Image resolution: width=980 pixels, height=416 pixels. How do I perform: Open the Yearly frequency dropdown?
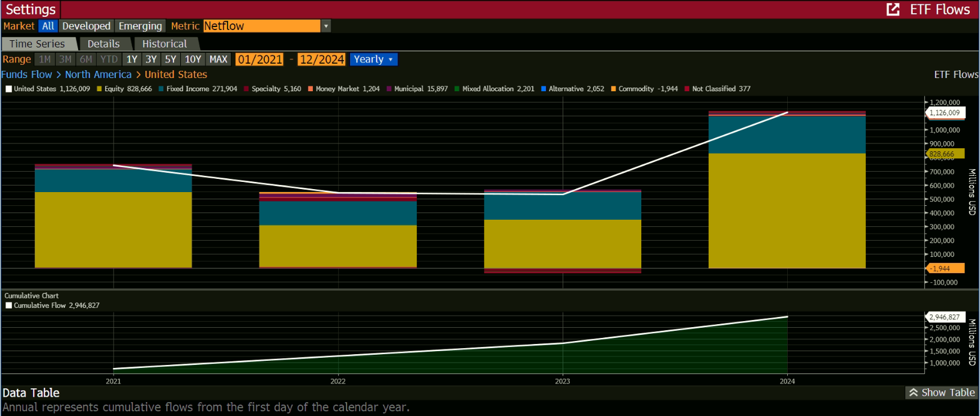(374, 59)
